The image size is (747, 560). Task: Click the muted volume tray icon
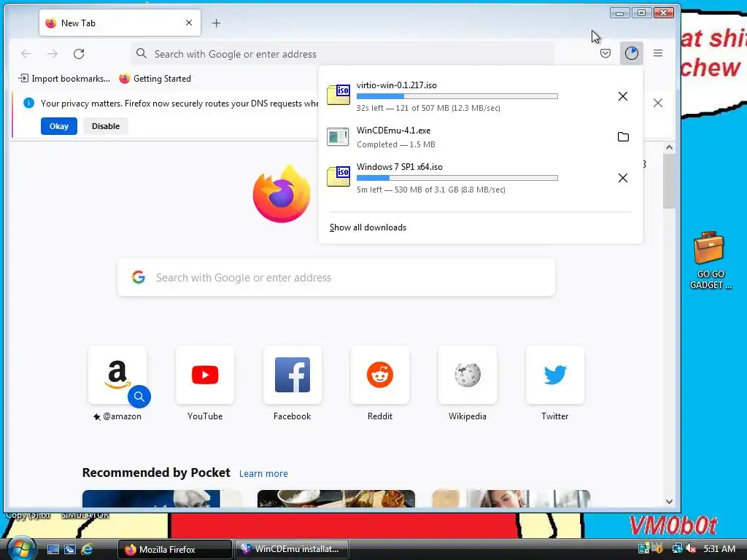pos(691,548)
